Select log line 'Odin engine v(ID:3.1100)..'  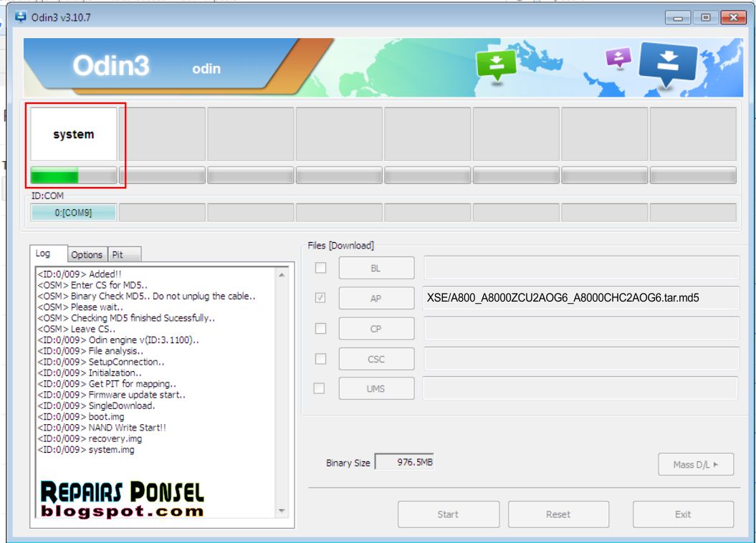click(x=118, y=340)
